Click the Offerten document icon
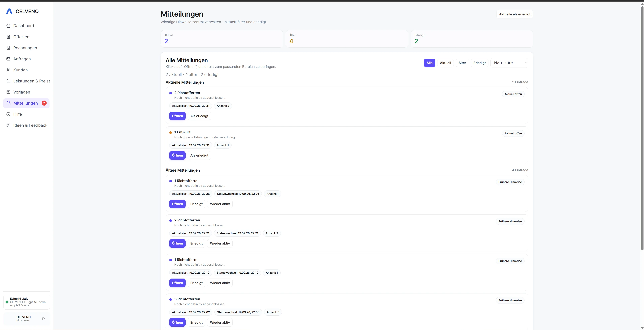644x330 pixels. (9, 37)
